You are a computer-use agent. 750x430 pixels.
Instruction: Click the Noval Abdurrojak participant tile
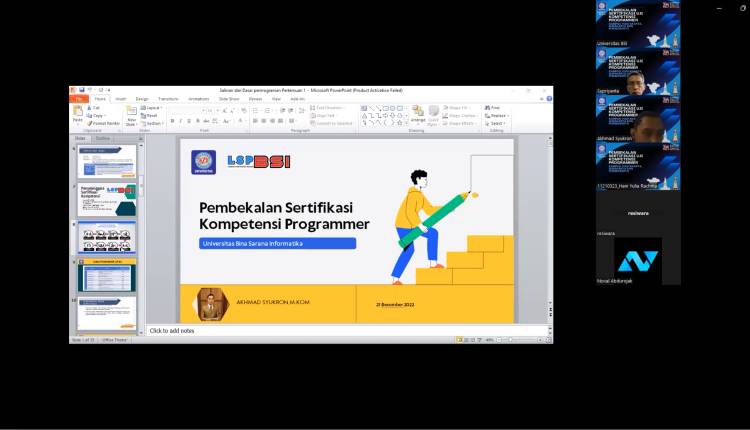click(x=638, y=261)
